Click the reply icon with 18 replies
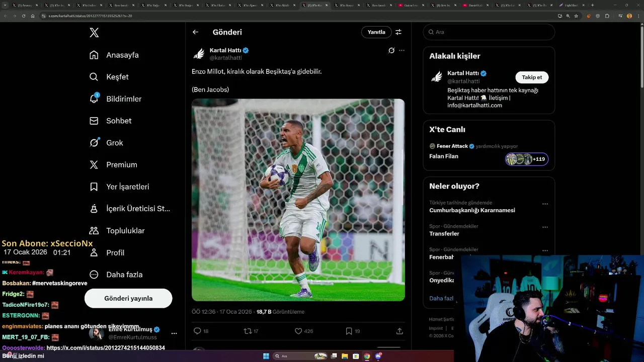Image resolution: width=644 pixels, height=362 pixels. click(197, 331)
